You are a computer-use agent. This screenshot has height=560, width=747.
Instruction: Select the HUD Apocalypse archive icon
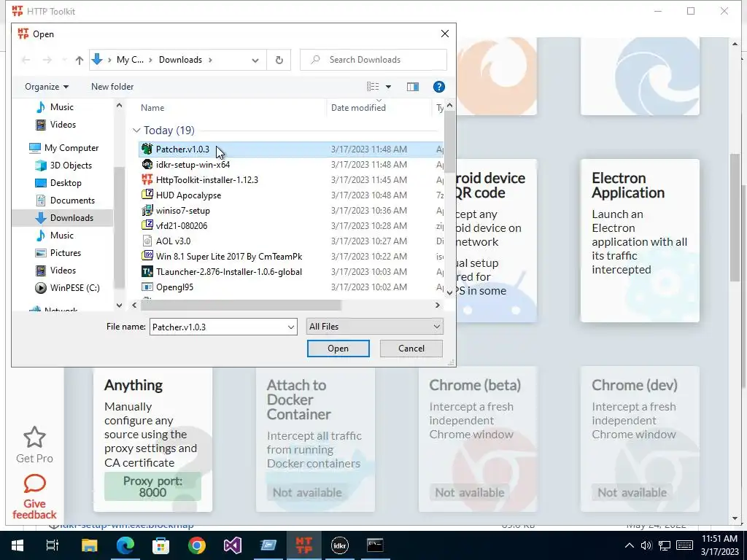click(147, 195)
